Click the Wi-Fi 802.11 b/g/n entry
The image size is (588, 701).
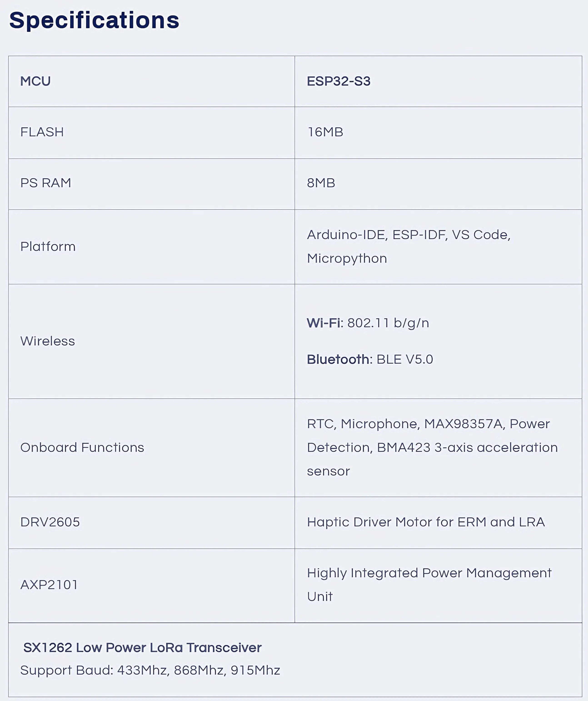(368, 323)
